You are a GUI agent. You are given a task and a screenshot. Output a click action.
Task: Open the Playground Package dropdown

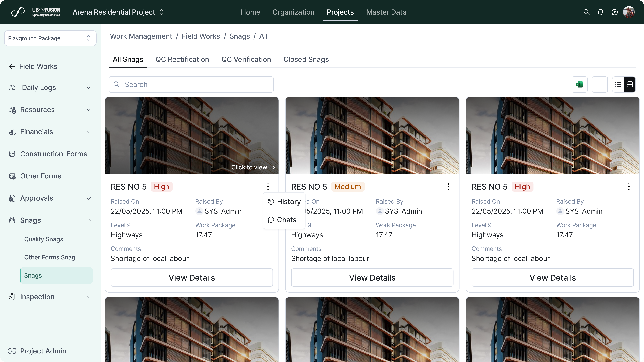pyautogui.click(x=50, y=38)
